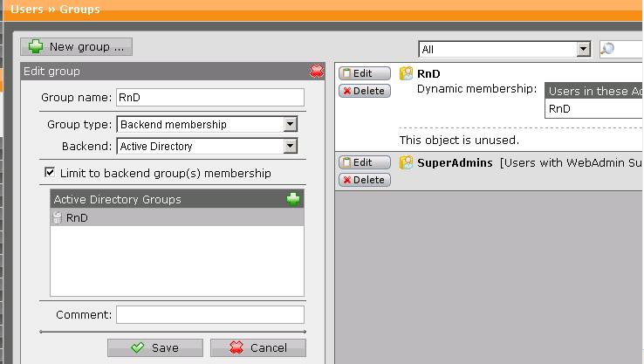Delete the RnD group
This screenshot has width=644, height=364.
364,91
